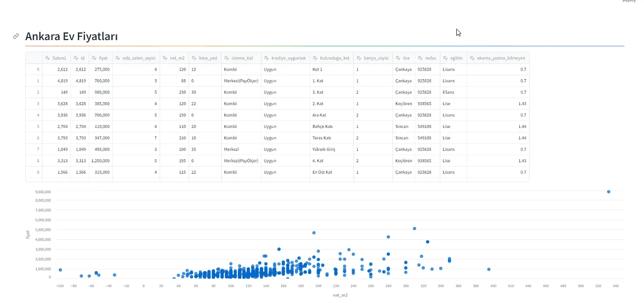The image size is (644, 306).
Task: Select the egitim column header
Action: point(454,58)
